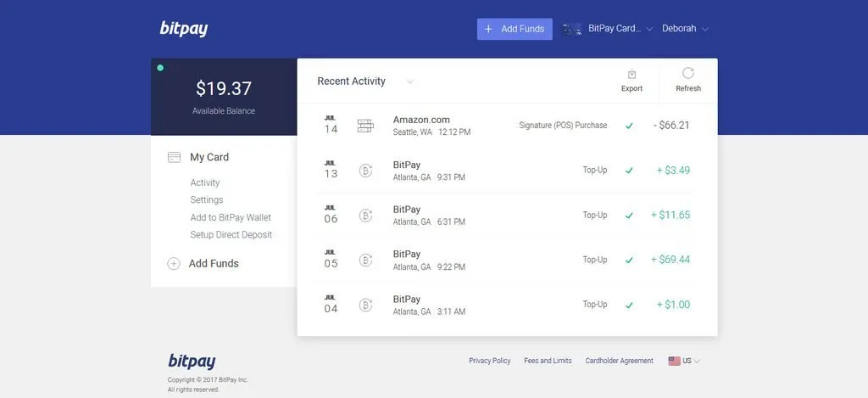Viewport: 868px width, 398px height.
Task: Expand the Recent Activity filter chevron
Action: point(409,81)
